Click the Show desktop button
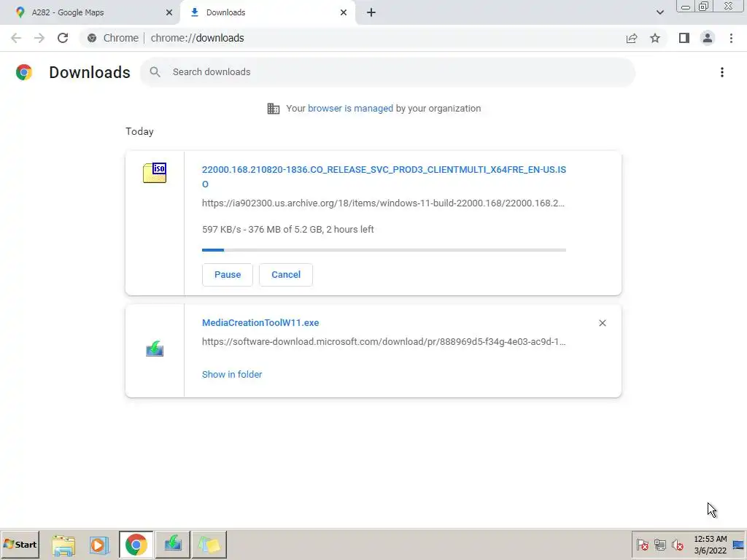Screen dimensions: 747x560 pos(739,544)
